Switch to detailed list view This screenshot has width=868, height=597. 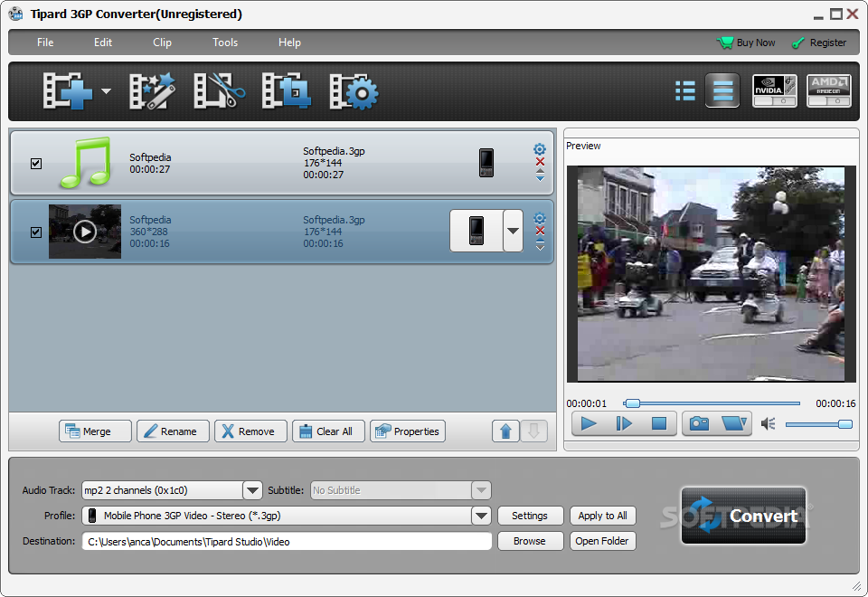[722, 90]
